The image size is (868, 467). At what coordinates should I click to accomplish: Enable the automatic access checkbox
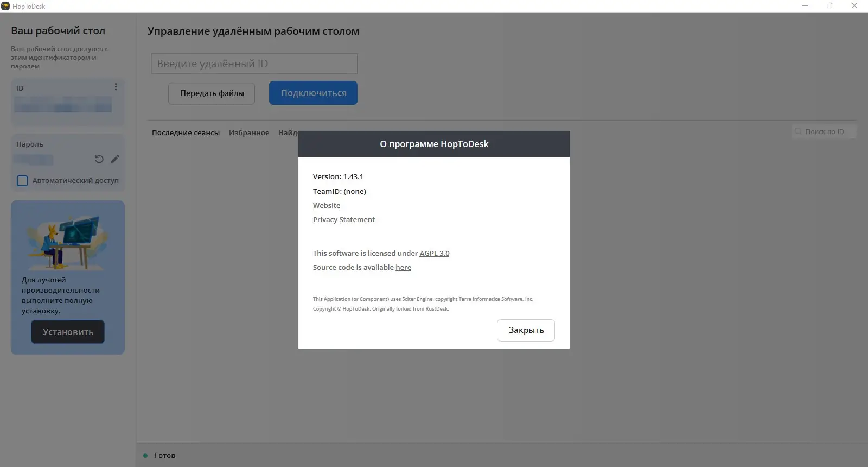(22, 181)
